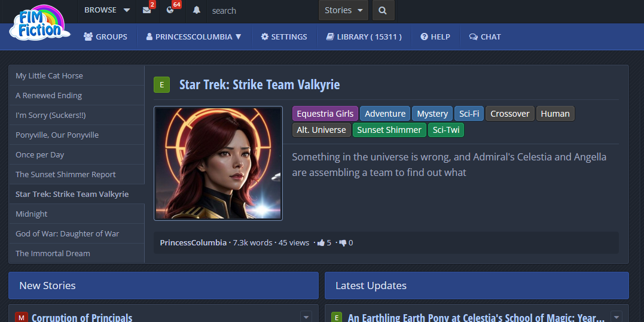Open An Earthling Earth Pony story link
This screenshot has width=644, height=322.
click(x=476, y=317)
